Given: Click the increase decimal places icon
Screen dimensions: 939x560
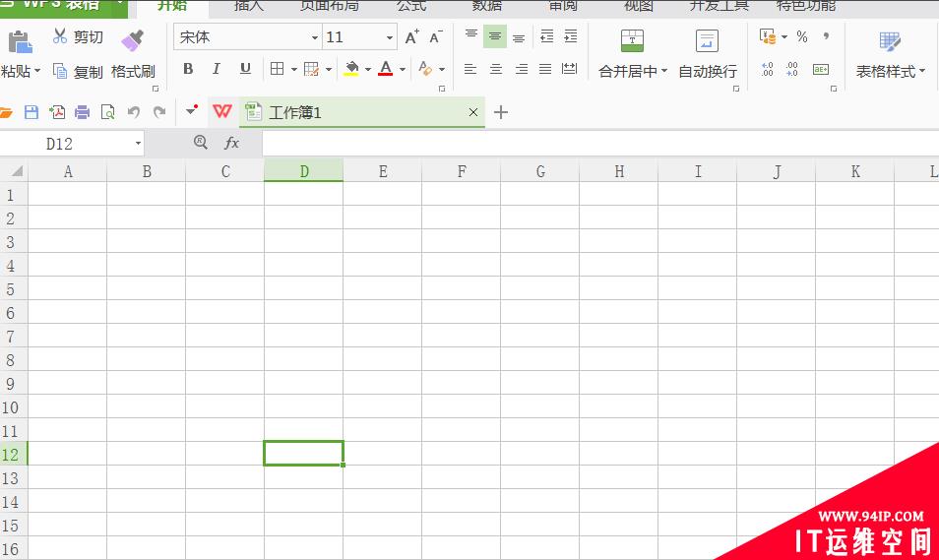Looking at the screenshot, I should [767, 70].
